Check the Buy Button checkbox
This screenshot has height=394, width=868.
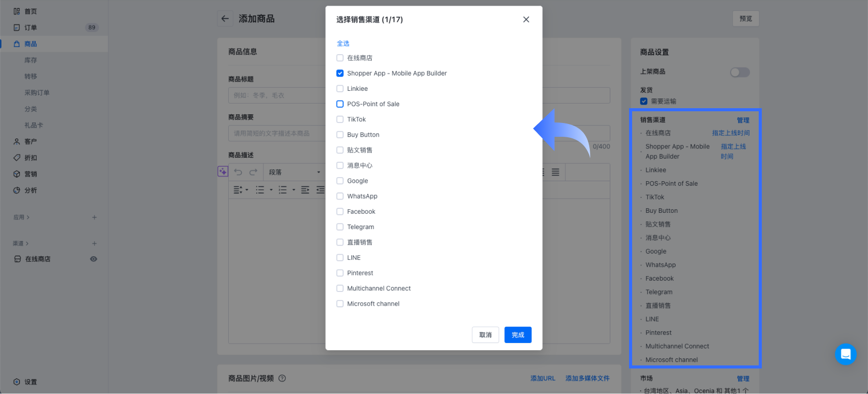click(340, 135)
